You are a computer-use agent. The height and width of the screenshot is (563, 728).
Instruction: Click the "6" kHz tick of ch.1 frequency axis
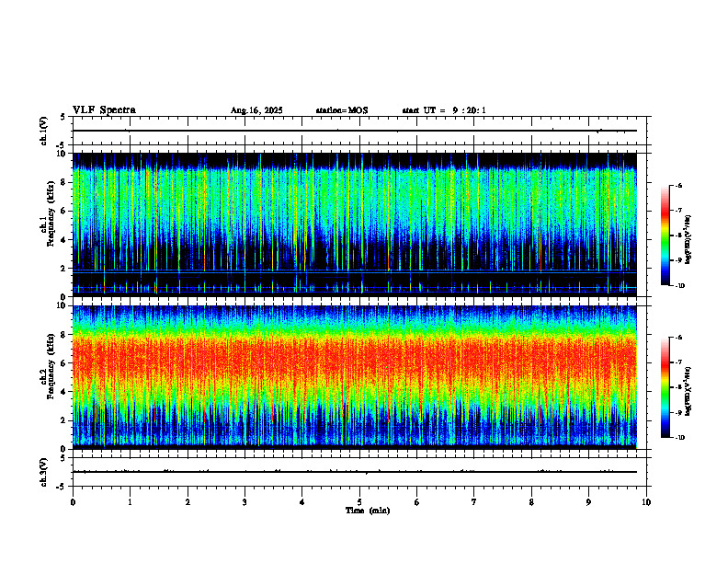click(x=64, y=211)
